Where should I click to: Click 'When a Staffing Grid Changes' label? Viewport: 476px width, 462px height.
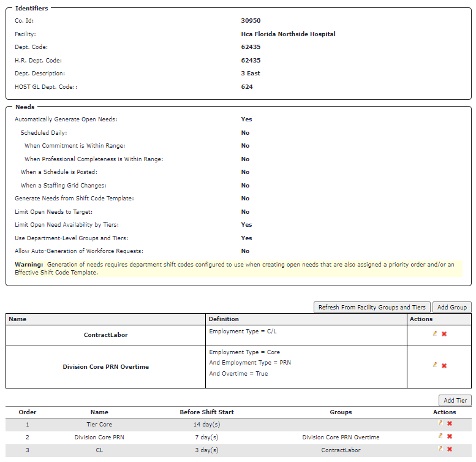coord(64,186)
